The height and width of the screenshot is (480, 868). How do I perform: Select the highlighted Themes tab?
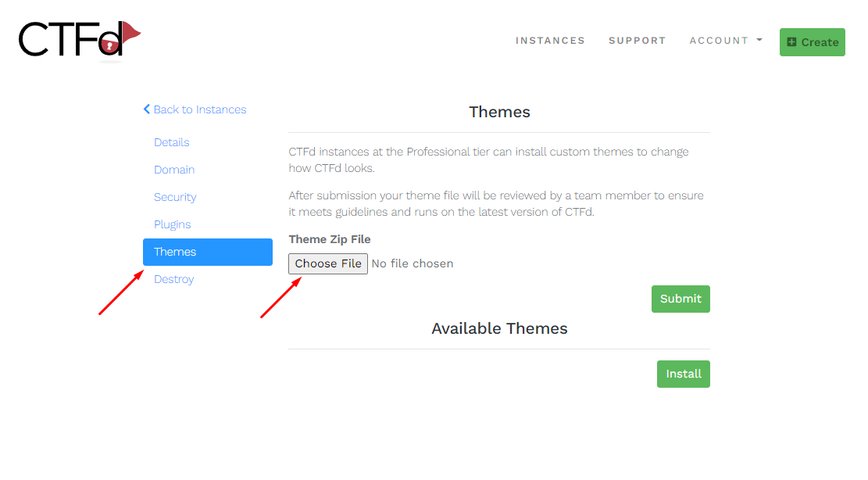click(x=207, y=252)
